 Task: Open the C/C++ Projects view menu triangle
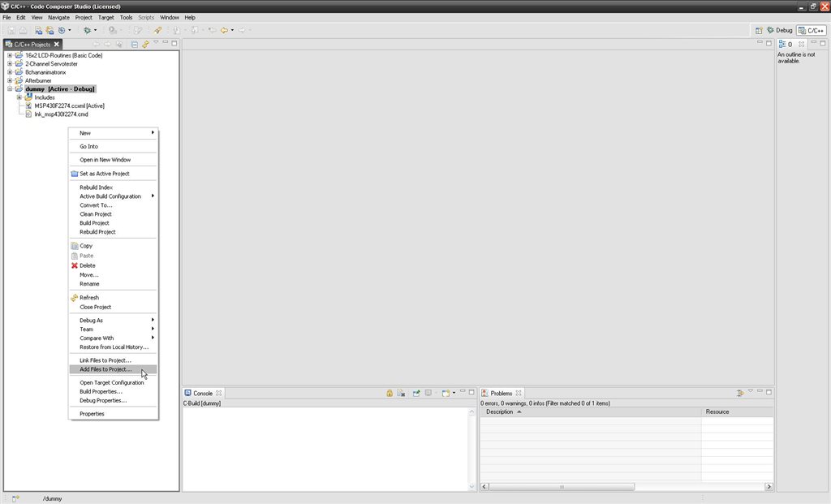tap(156, 42)
